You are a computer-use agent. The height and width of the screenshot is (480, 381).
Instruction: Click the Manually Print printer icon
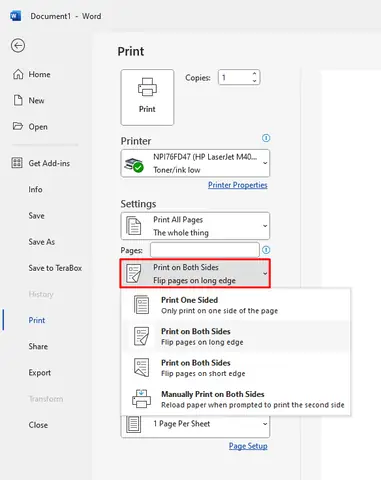[x=142, y=399]
